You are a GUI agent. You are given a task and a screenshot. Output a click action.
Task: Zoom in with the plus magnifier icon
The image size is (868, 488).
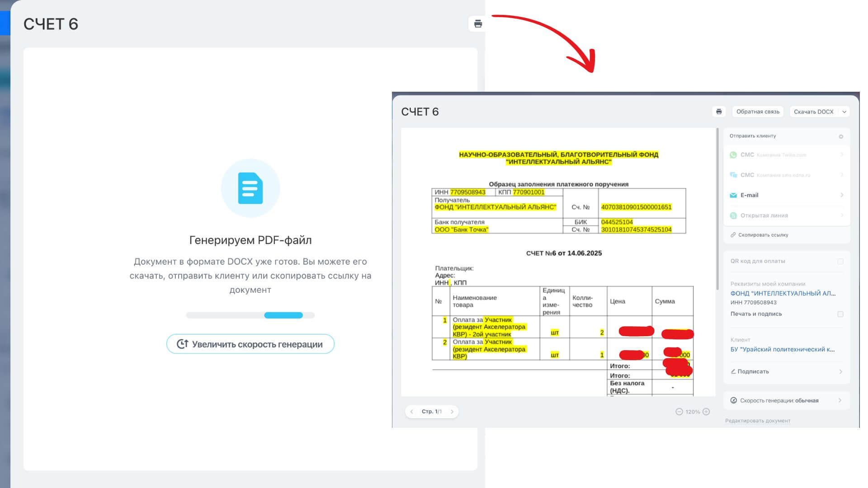point(707,412)
